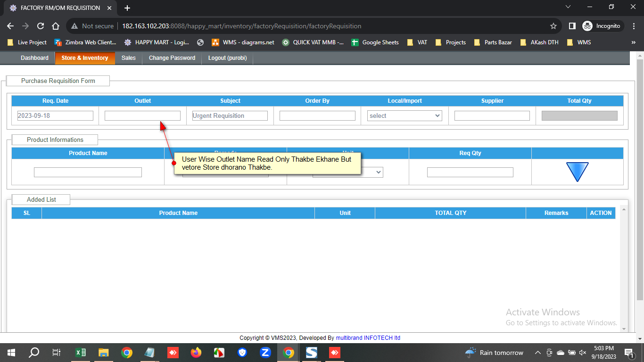This screenshot has width=644, height=362.
Task: Click Logout (purobi)
Action: [227, 58]
